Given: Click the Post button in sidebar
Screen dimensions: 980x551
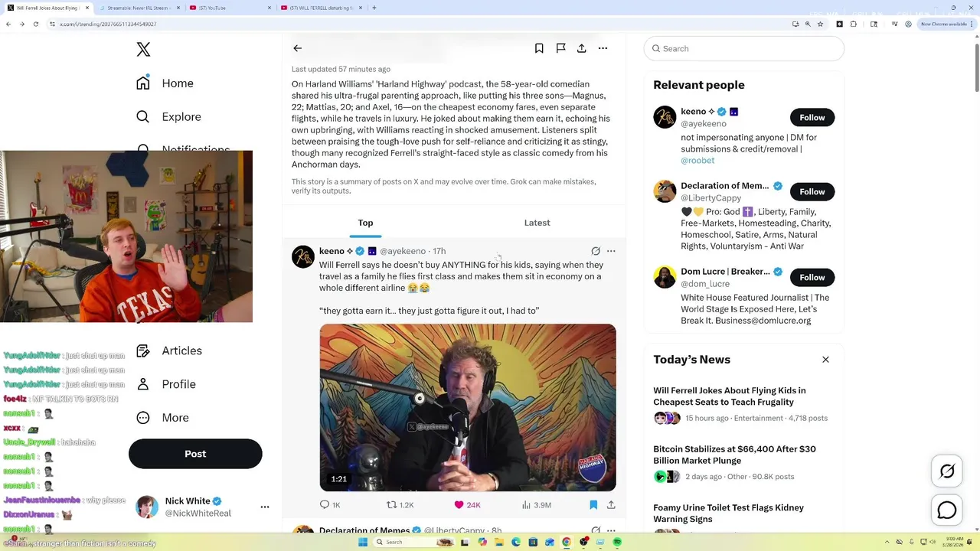Looking at the screenshot, I should pos(195,454).
